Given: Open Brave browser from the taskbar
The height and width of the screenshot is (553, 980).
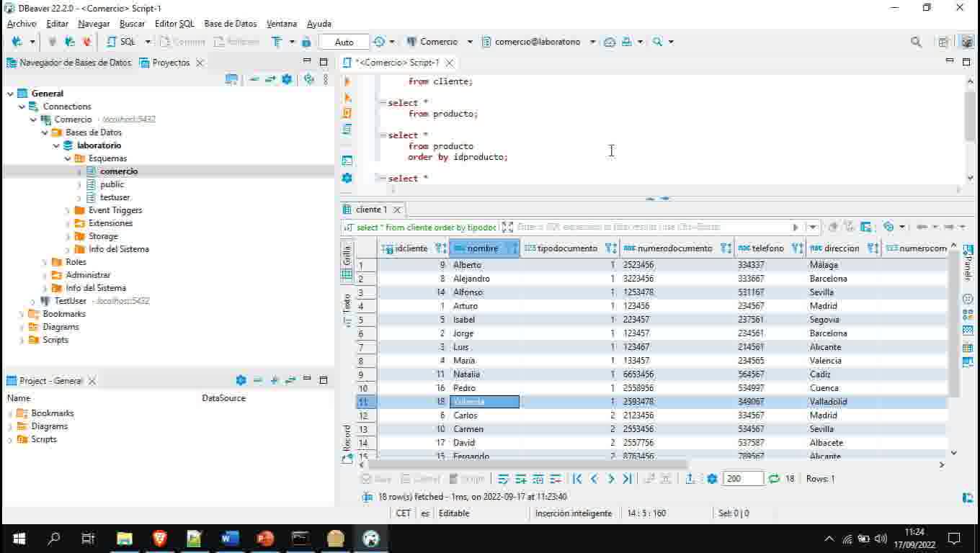Looking at the screenshot, I should 160,538.
